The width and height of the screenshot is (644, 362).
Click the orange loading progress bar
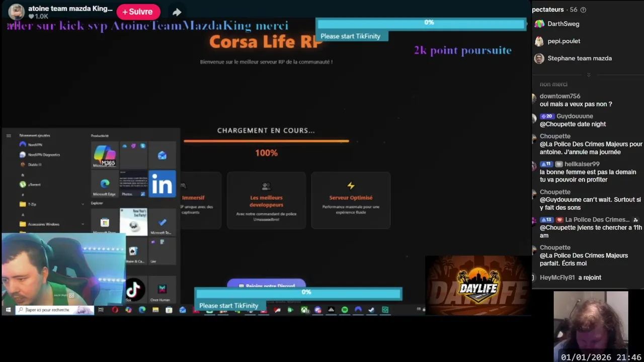coord(266,141)
